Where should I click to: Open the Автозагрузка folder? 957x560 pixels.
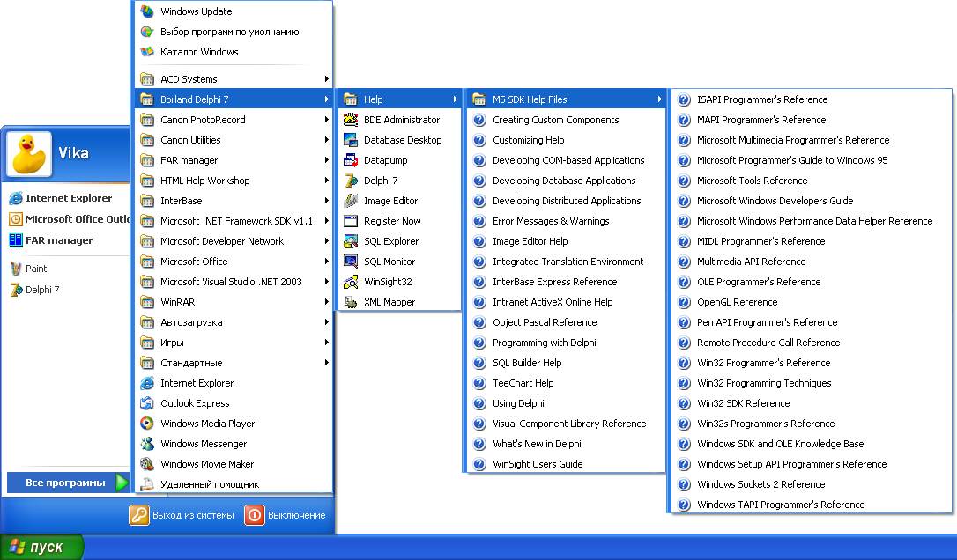pos(234,322)
